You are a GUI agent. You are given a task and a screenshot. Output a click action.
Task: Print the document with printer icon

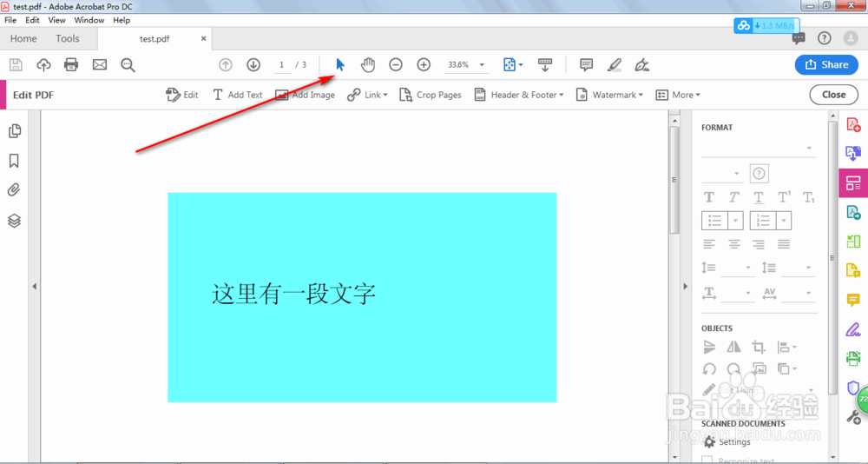click(x=71, y=65)
